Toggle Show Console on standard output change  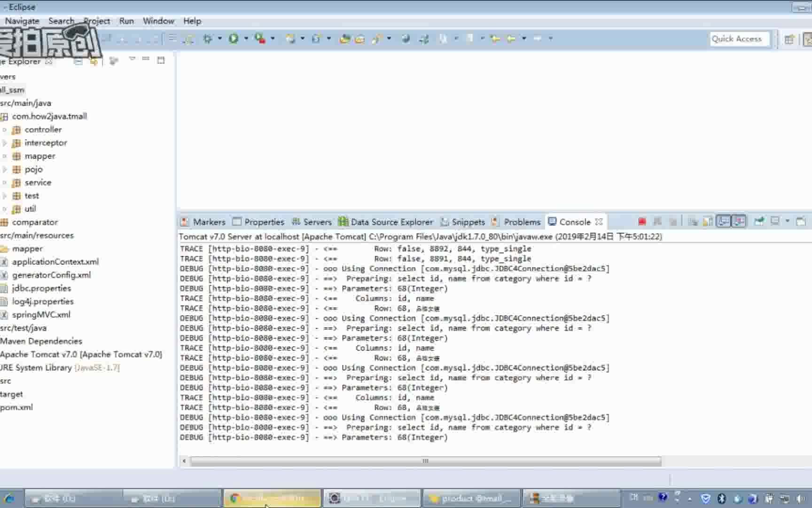(724, 221)
